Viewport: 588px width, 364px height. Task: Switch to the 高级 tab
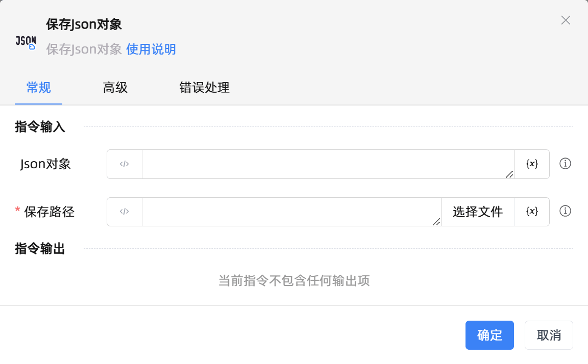pyautogui.click(x=115, y=88)
